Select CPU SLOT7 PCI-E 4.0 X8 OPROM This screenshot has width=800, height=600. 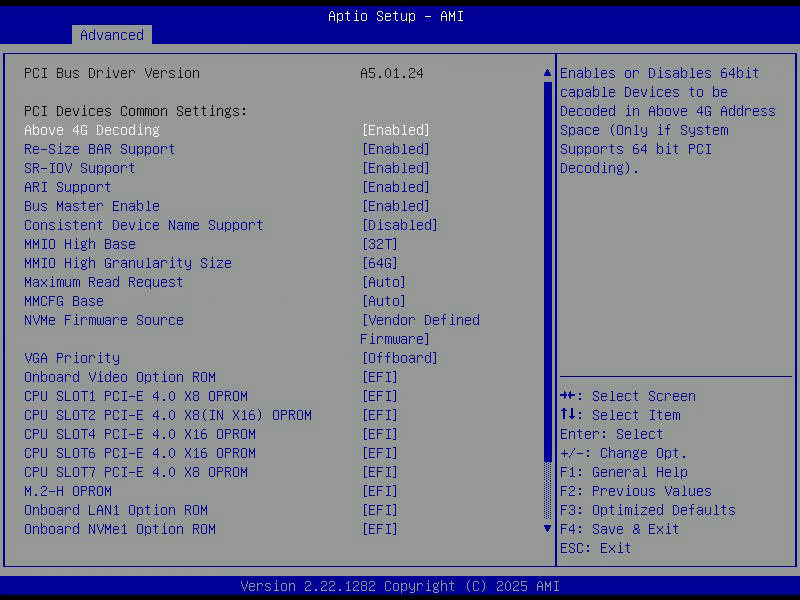tap(136, 472)
